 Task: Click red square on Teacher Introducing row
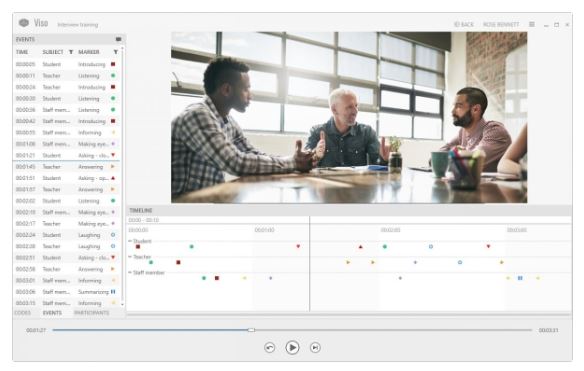pos(113,87)
